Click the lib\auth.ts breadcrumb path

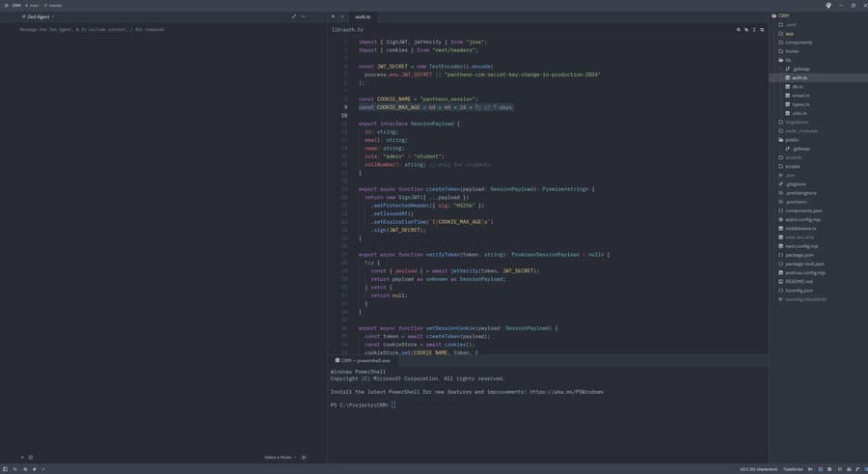tap(347, 29)
